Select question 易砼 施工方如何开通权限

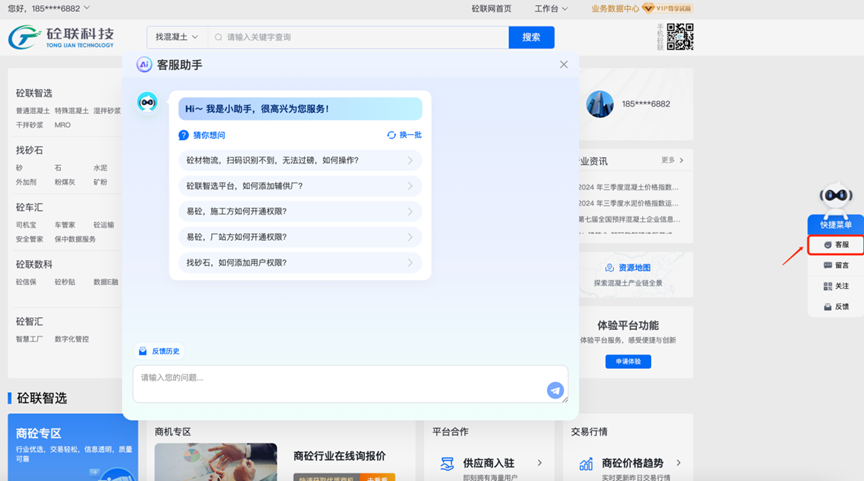point(299,211)
